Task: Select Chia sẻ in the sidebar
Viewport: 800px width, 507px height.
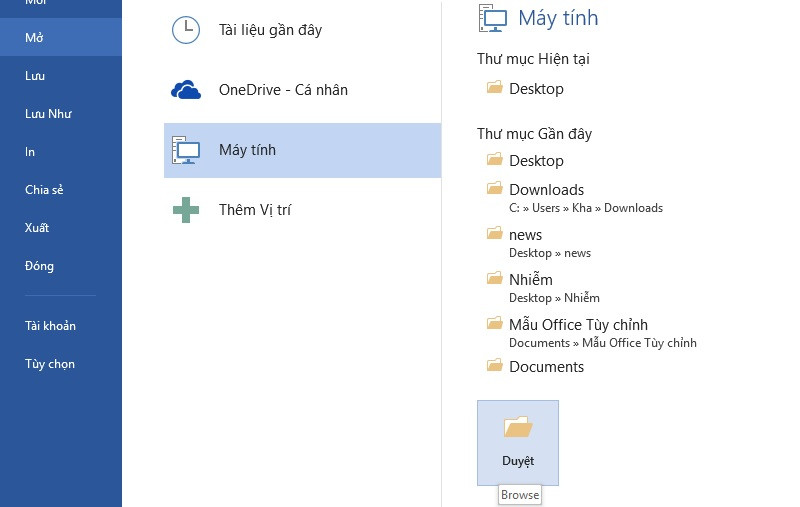Action: point(44,190)
